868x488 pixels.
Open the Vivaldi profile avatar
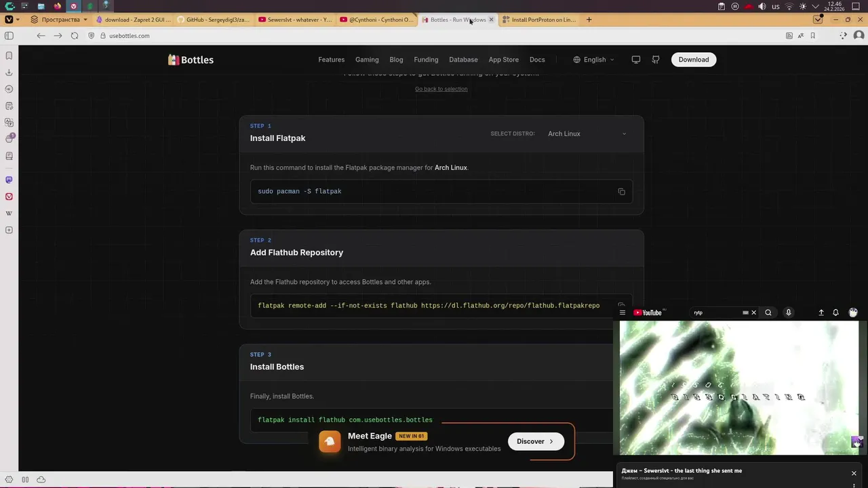point(859,35)
